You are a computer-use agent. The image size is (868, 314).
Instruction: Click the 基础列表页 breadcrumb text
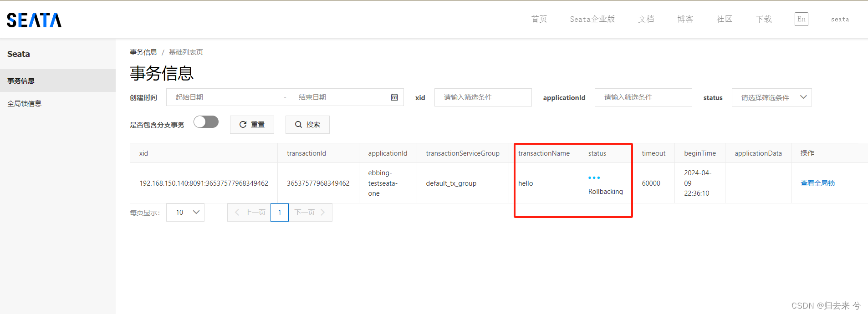pos(186,52)
